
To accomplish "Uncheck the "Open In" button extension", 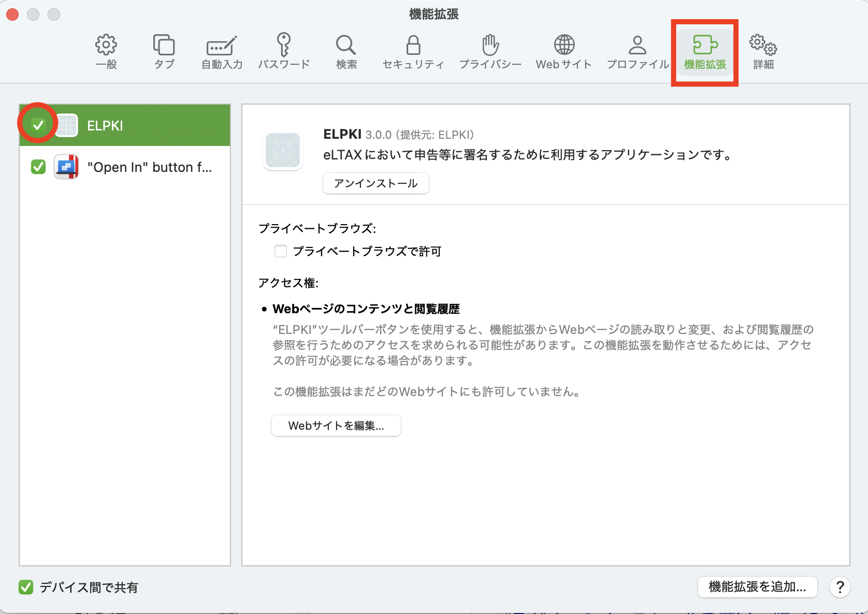I will tap(38, 167).
